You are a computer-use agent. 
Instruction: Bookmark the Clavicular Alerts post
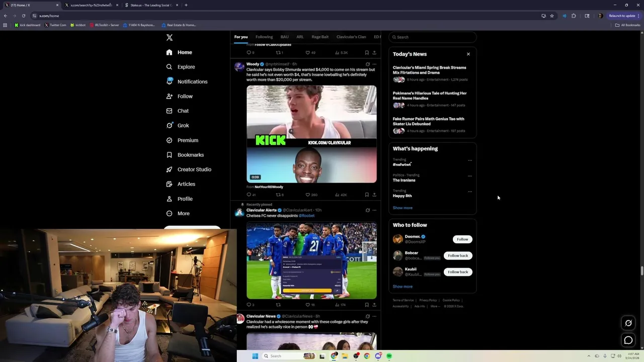(x=367, y=305)
